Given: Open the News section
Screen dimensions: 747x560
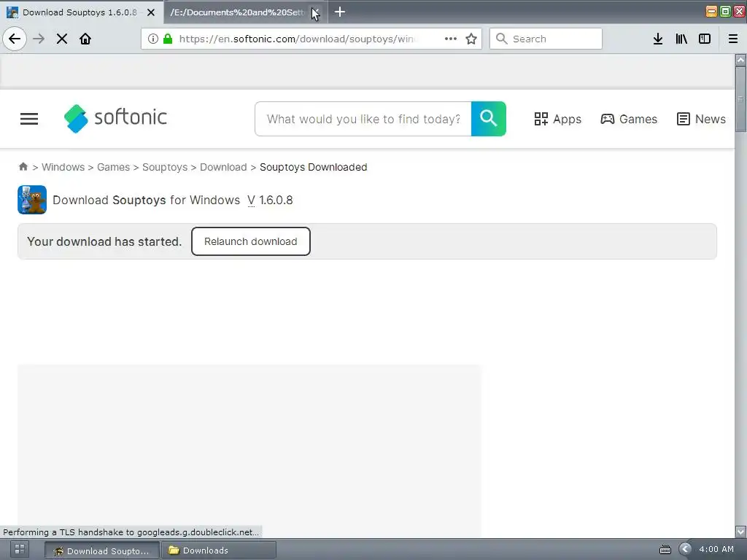Looking at the screenshot, I should (701, 119).
